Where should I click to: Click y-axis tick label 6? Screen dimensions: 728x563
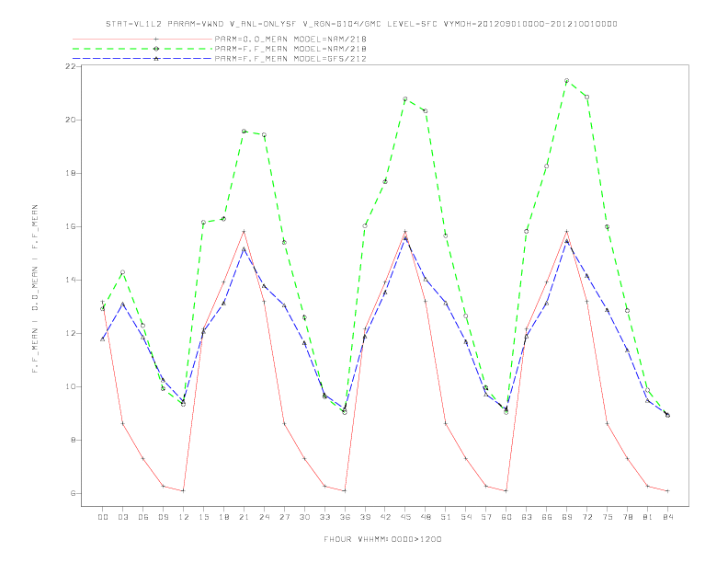[x=73, y=493]
